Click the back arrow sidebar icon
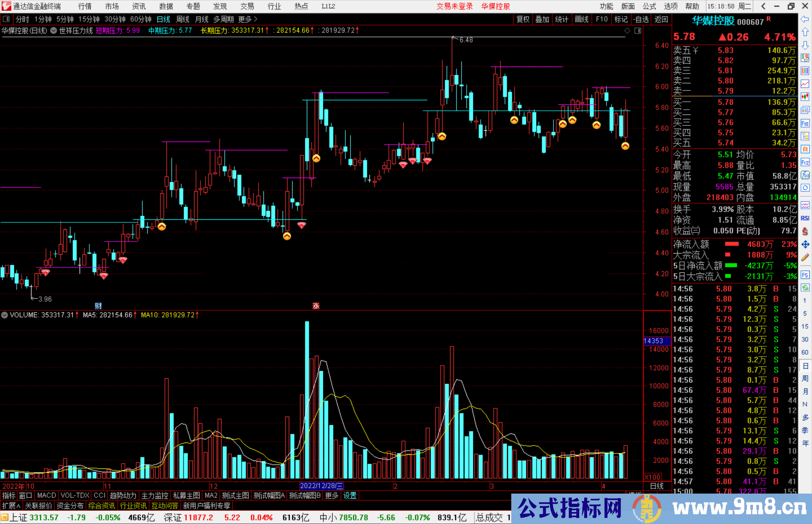The width and height of the screenshot is (812, 524). coord(805,19)
